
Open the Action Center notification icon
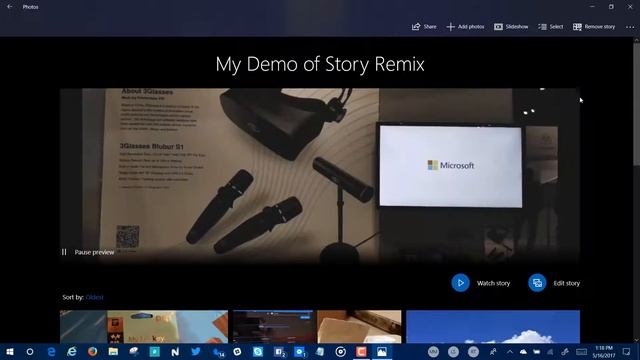pos(627,351)
